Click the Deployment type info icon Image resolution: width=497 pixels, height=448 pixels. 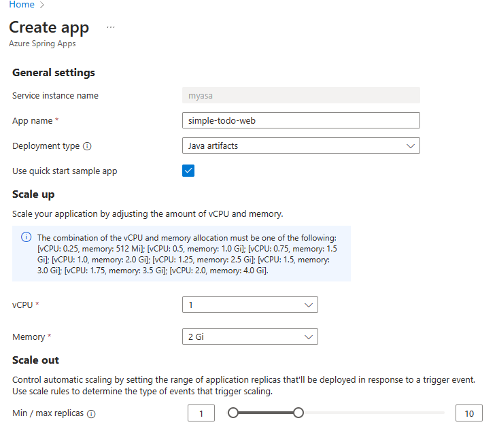coord(87,146)
